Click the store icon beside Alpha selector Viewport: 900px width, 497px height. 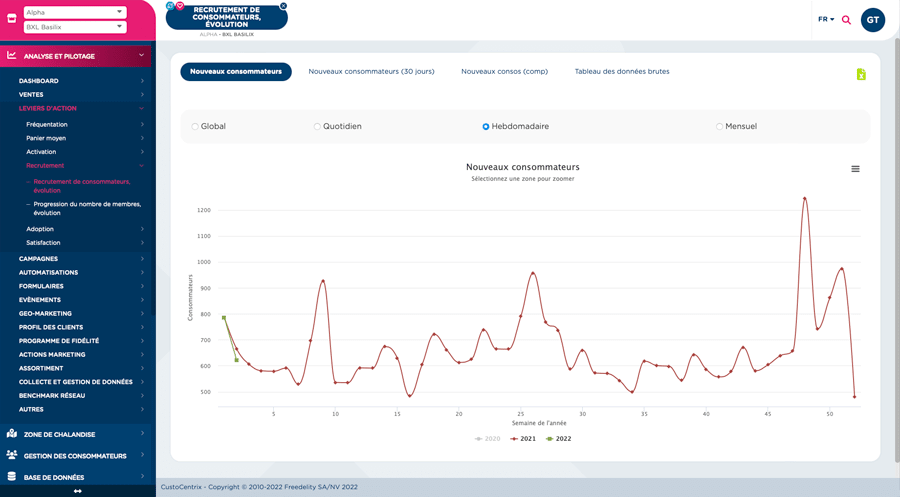click(12, 19)
